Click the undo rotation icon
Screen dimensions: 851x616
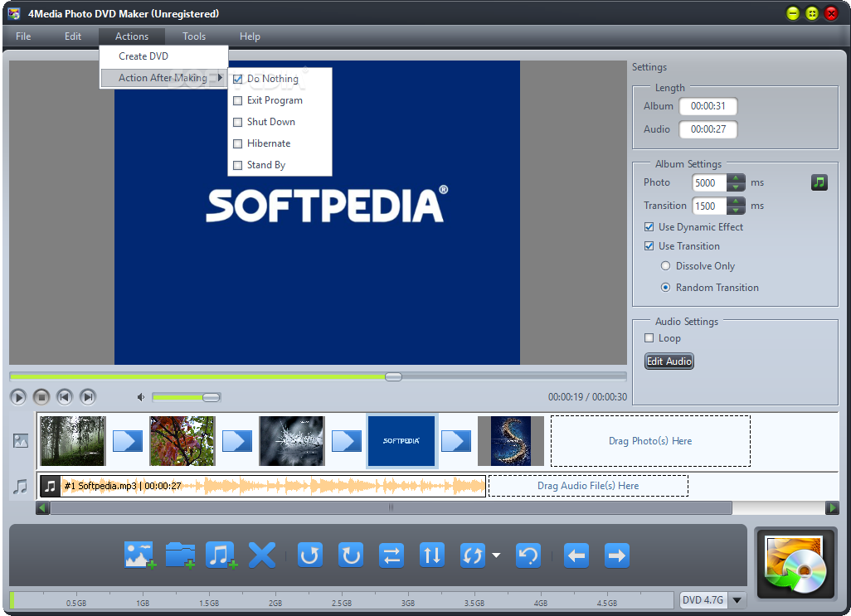point(528,555)
